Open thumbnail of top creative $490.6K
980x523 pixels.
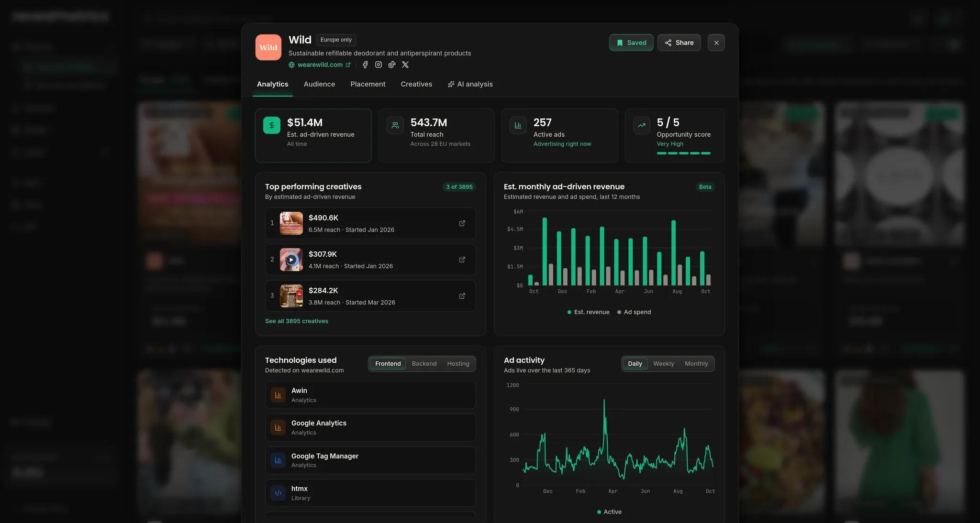tap(291, 223)
